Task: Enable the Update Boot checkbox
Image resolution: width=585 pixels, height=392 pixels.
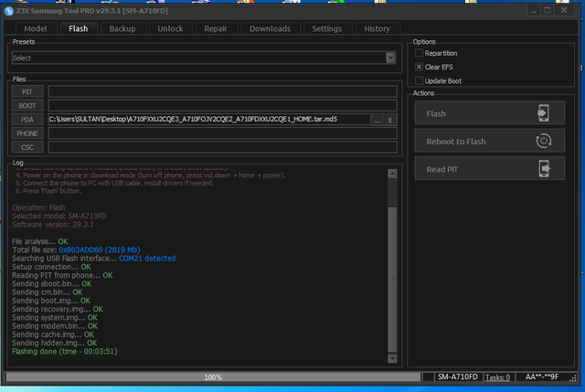Action: pyautogui.click(x=419, y=80)
